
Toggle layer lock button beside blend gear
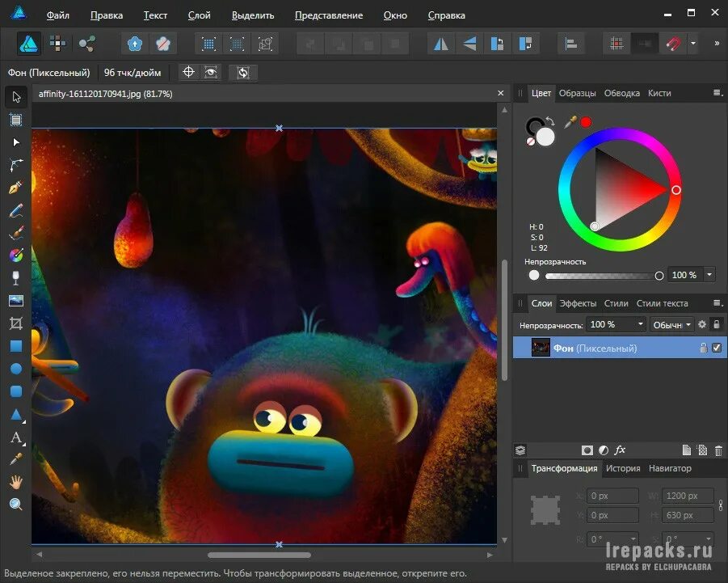(717, 324)
